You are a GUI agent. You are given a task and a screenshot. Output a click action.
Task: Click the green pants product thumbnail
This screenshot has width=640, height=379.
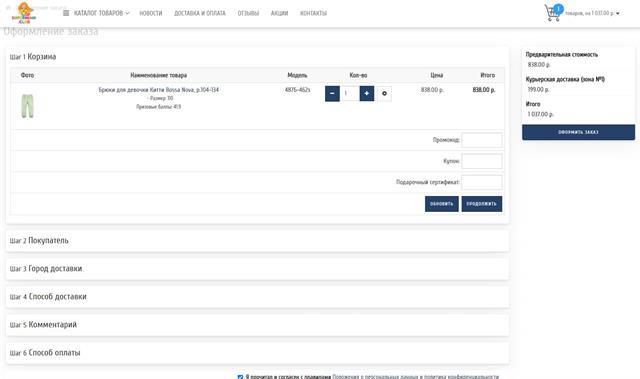coord(27,106)
